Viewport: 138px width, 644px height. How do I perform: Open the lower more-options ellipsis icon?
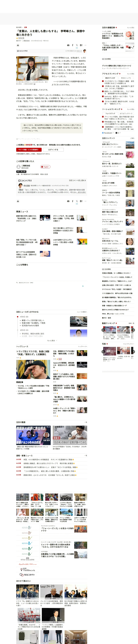85,201
